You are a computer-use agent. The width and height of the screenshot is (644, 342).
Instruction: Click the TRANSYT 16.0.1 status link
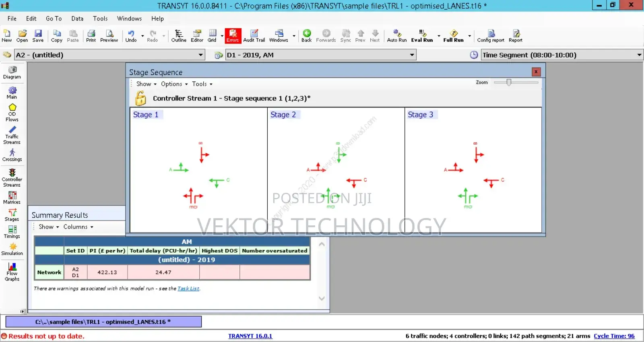pyautogui.click(x=250, y=336)
